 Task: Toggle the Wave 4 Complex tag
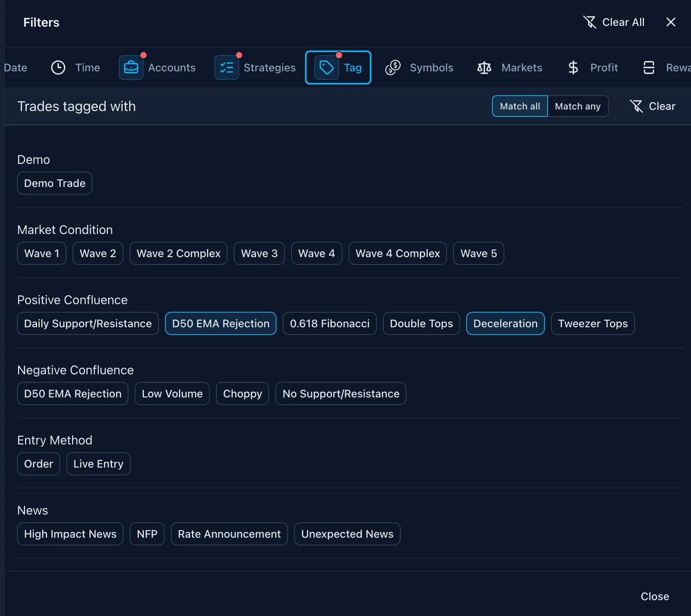click(398, 253)
